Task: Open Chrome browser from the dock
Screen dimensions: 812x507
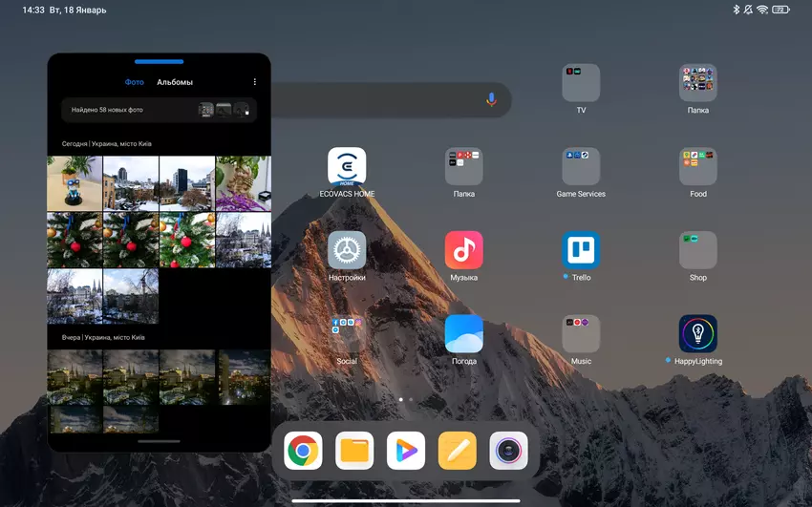Action: 303,451
